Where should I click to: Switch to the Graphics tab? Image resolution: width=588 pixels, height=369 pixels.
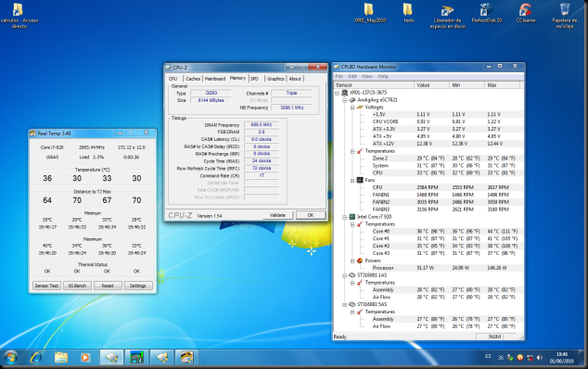point(275,79)
